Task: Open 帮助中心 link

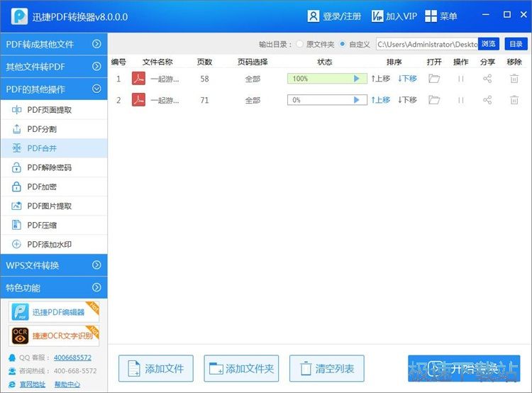Action: (67, 384)
